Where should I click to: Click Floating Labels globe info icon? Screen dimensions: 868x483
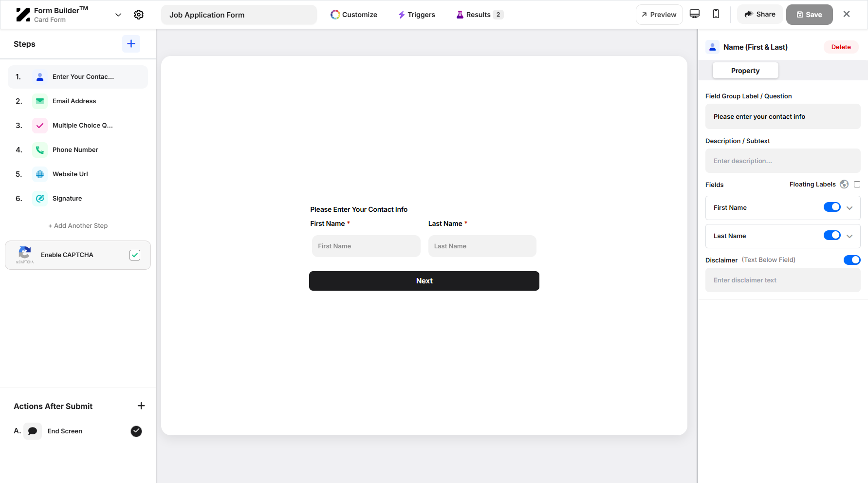pyautogui.click(x=844, y=185)
